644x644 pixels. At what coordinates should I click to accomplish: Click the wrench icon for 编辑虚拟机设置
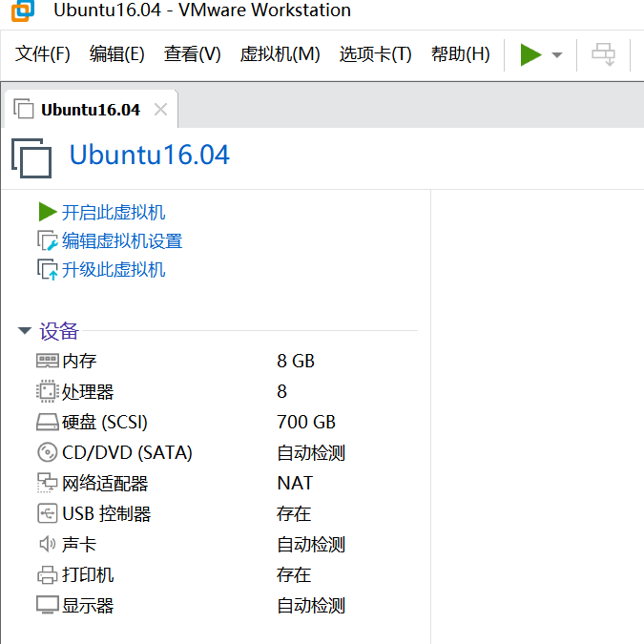[48, 240]
